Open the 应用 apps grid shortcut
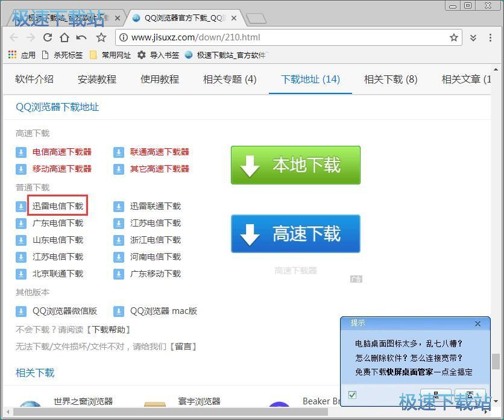Screen dimensions: 504x420 tap(22, 55)
